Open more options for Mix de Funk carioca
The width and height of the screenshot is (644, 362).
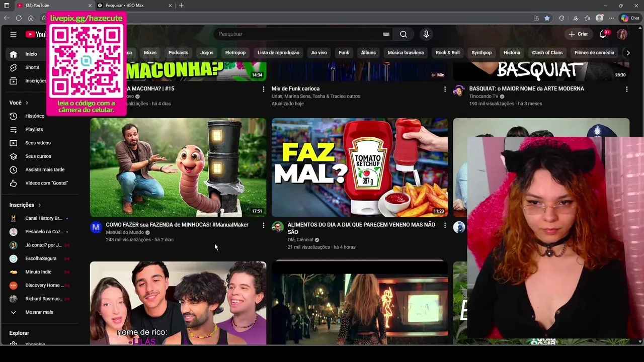pos(445,89)
